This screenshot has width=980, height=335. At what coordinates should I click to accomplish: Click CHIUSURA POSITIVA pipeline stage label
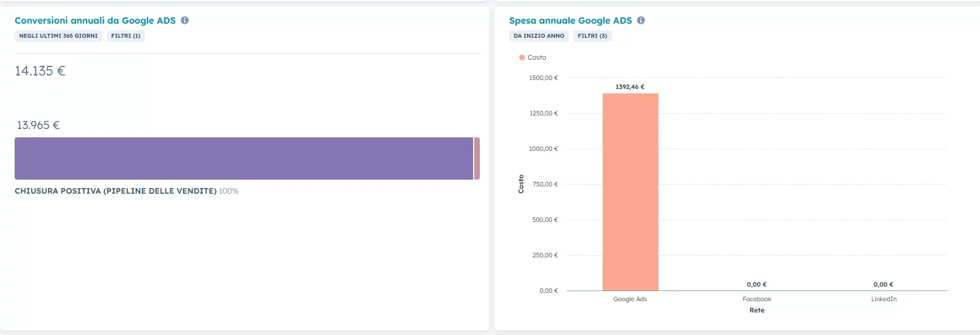tap(115, 191)
